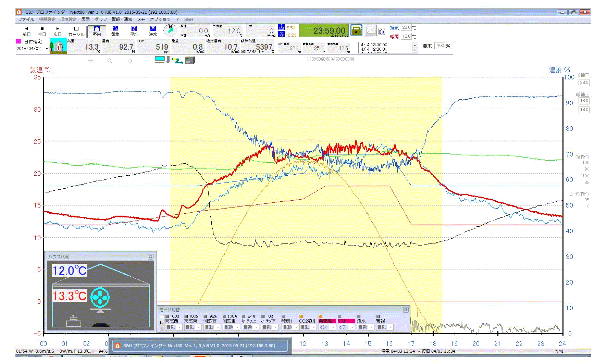Click the green data transfer arrows icon

point(178,61)
